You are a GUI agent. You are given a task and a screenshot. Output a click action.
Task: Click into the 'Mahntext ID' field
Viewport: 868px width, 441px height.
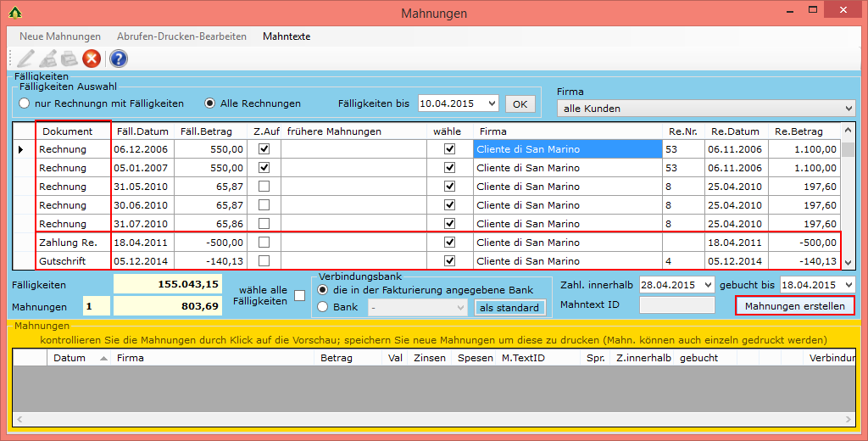[677, 304]
